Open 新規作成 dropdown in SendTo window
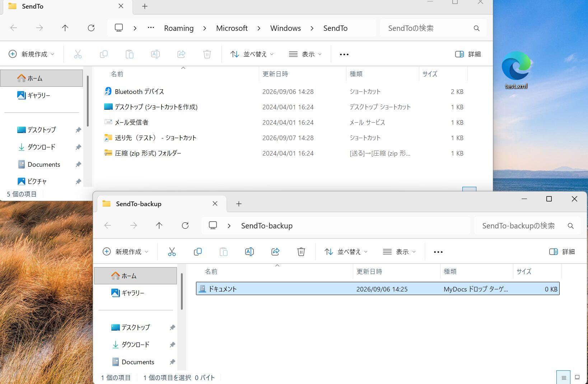This screenshot has width=588, height=384. coord(31,54)
